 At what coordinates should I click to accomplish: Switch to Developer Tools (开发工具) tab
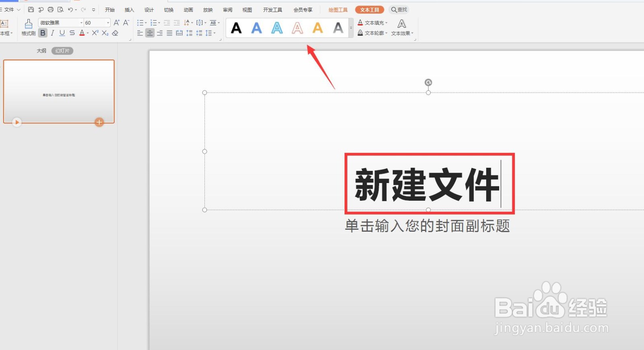coord(272,10)
